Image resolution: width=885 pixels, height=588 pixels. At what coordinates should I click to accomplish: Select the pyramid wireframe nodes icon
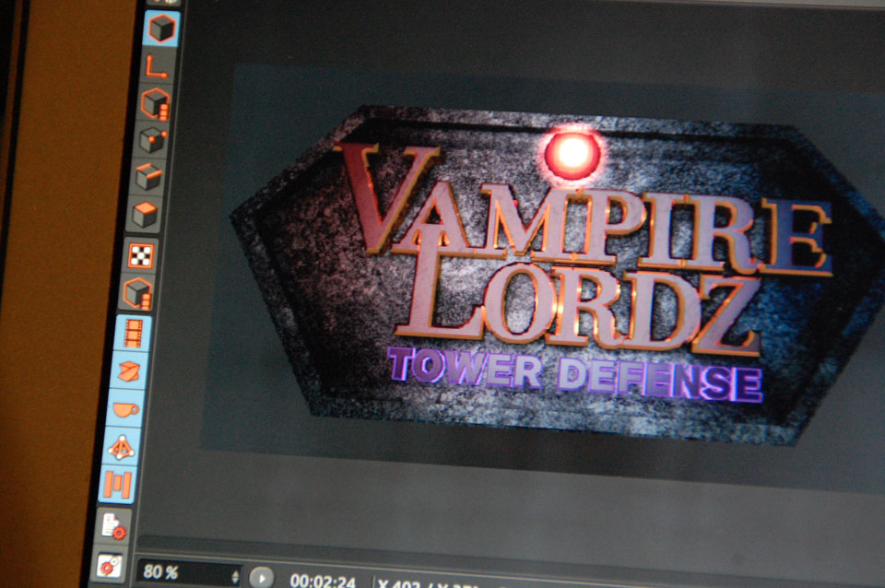122,448
